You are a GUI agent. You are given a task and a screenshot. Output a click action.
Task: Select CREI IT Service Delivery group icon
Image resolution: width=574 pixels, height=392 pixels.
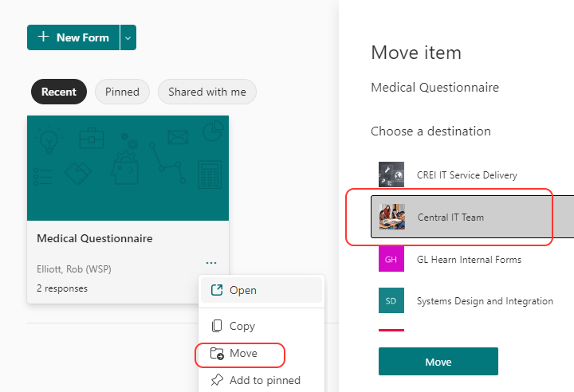click(x=391, y=175)
